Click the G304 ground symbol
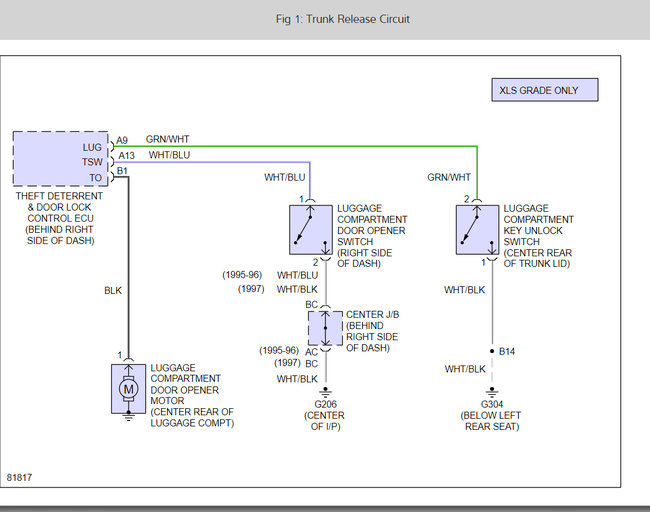The height and width of the screenshot is (512, 650). (x=492, y=391)
